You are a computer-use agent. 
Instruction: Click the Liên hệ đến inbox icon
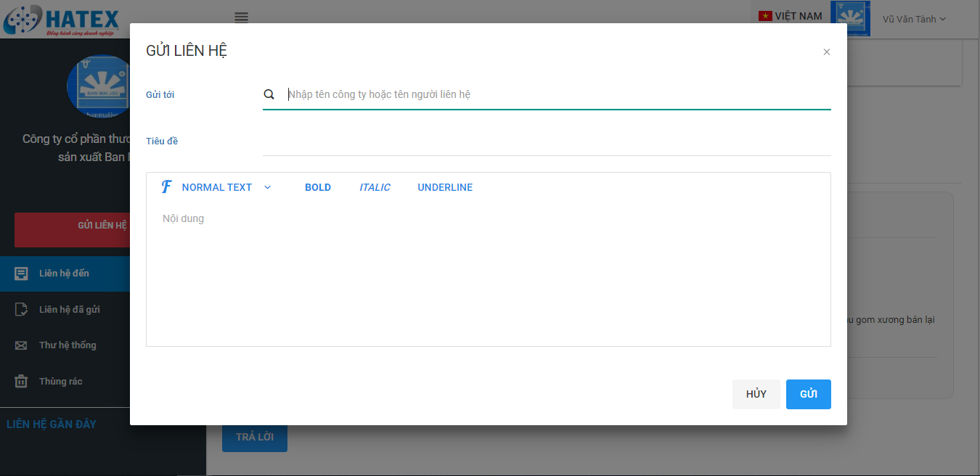(22, 274)
